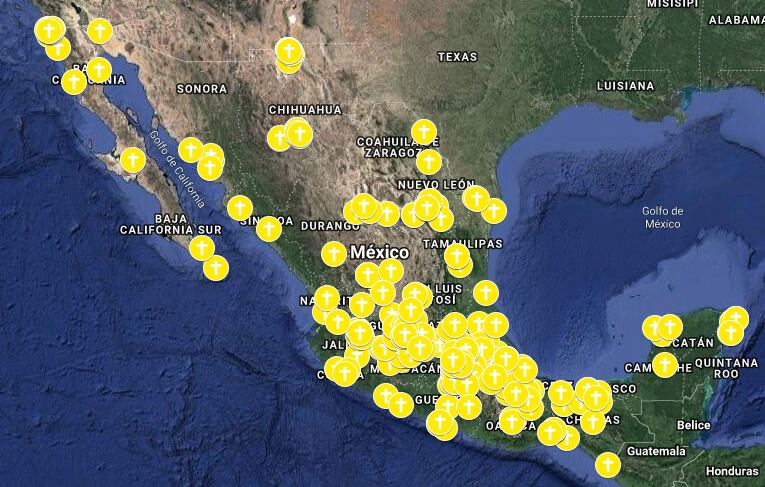The height and width of the screenshot is (487, 765).
Task: Open the marker northwest of Sinaloa label on the coast
Action: (240, 208)
